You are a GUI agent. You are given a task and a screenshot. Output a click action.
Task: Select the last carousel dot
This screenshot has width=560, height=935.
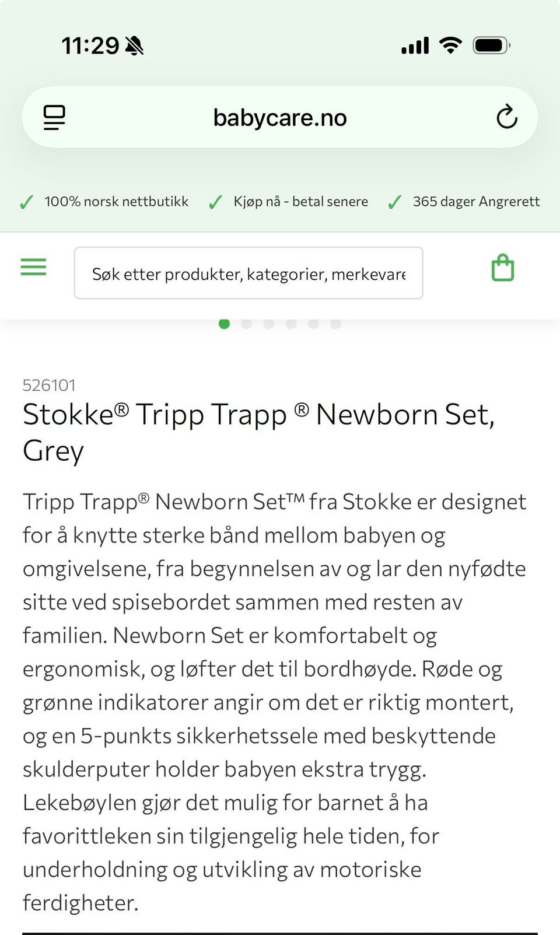pos(335,324)
